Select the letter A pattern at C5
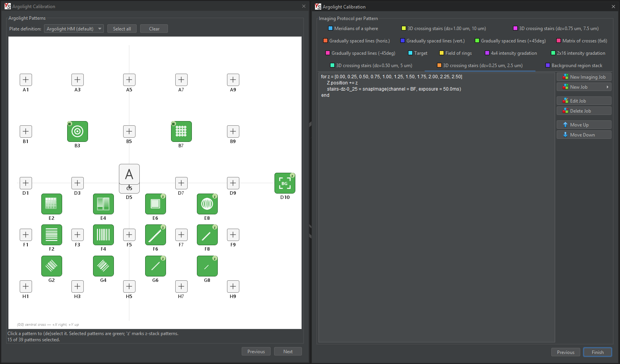Viewport: 620px width, 364px height. (129, 175)
